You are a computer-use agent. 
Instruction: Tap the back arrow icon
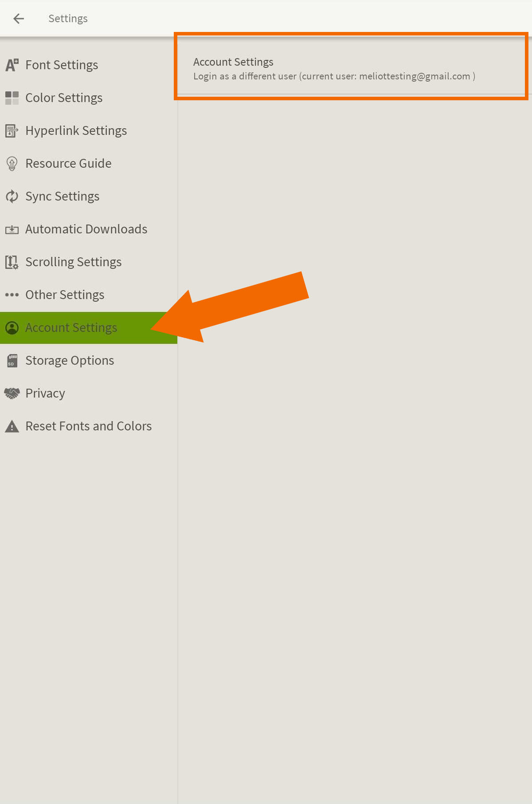coord(19,19)
